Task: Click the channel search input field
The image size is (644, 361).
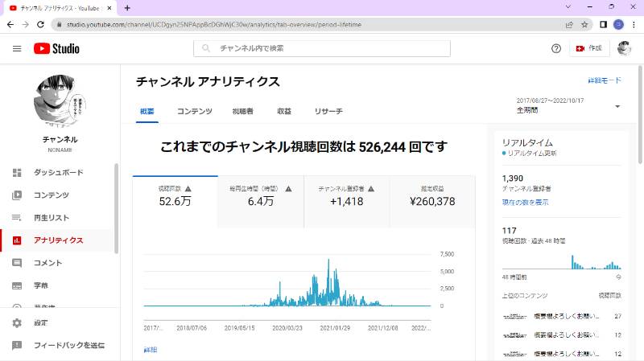Action: pyautogui.click(x=322, y=48)
